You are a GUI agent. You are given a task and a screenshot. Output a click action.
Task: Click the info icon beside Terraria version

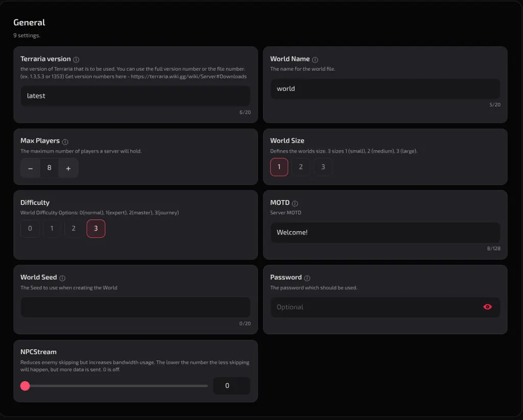click(76, 60)
